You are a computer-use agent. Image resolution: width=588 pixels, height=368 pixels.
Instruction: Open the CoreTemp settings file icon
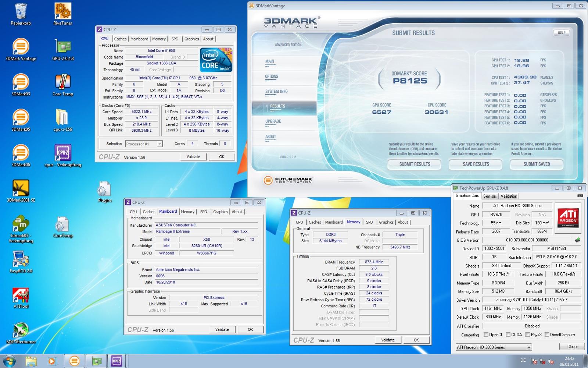click(x=63, y=227)
